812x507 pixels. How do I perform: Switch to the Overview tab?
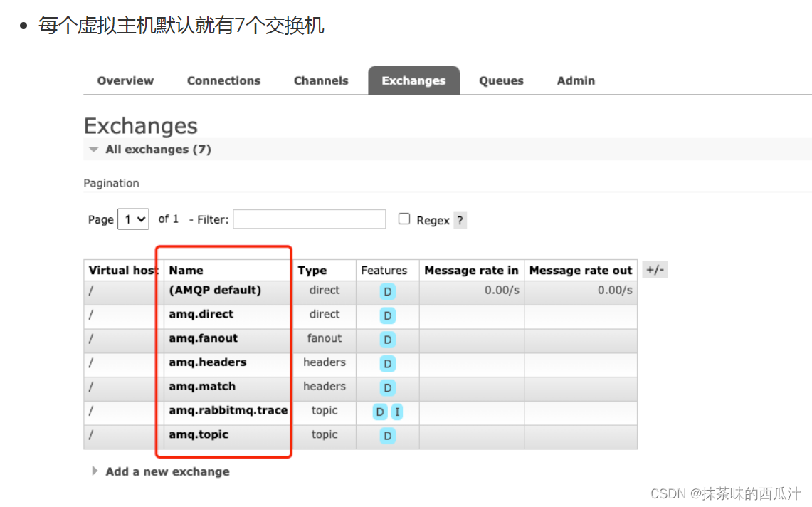point(125,80)
